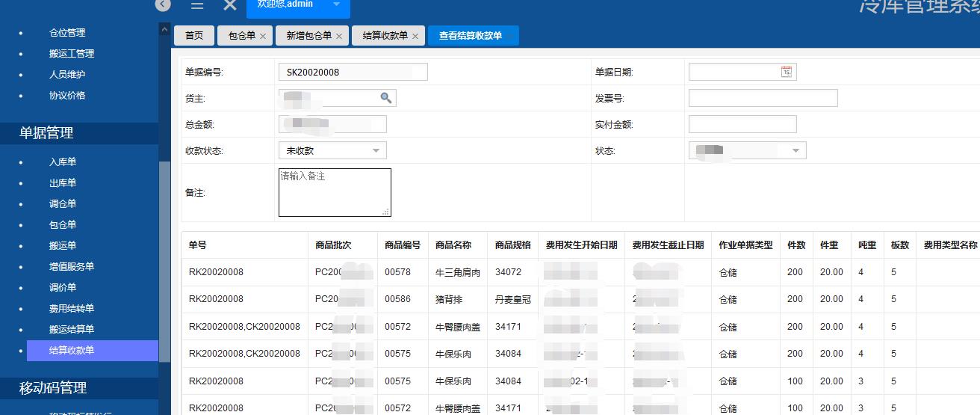Expand the 收款状态 dropdown showing 未收款
This screenshot has height=415, width=980.
tap(332, 150)
